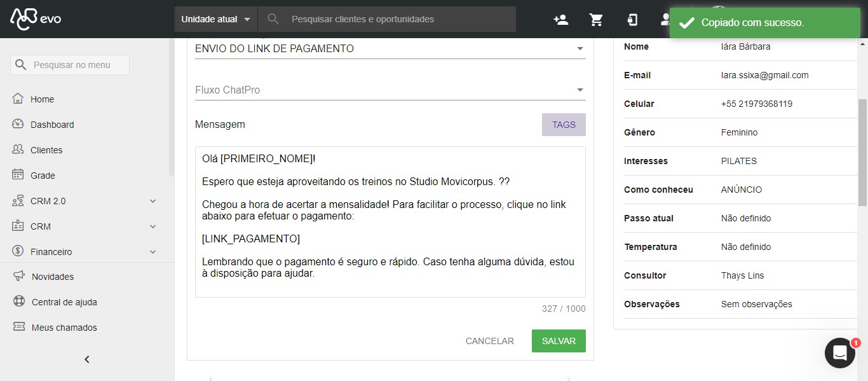
Task: Expand the CRM submenu chevron
Action: tap(153, 226)
